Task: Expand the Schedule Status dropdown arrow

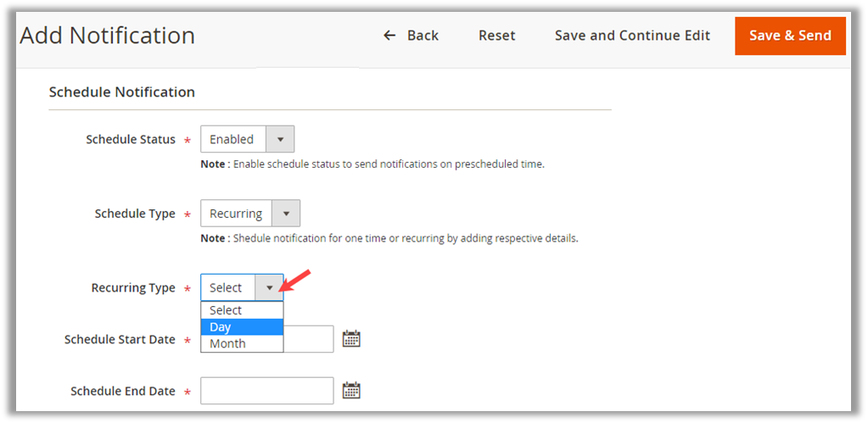Action: 280,139
